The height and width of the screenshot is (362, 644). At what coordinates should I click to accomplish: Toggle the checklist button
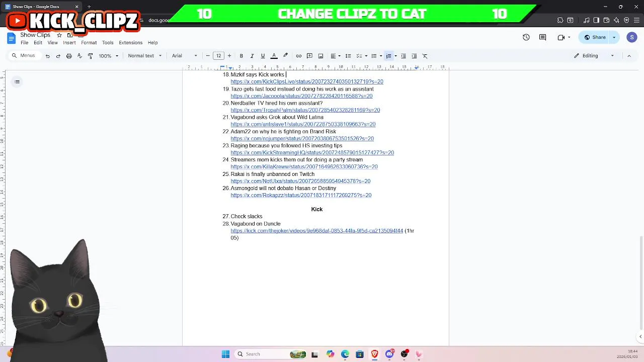(x=359, y=56)
